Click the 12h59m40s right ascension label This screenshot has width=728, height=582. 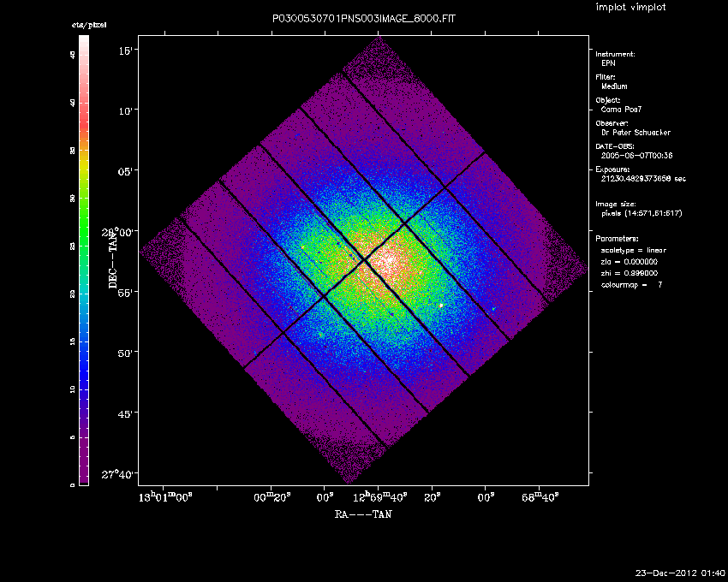379,497
